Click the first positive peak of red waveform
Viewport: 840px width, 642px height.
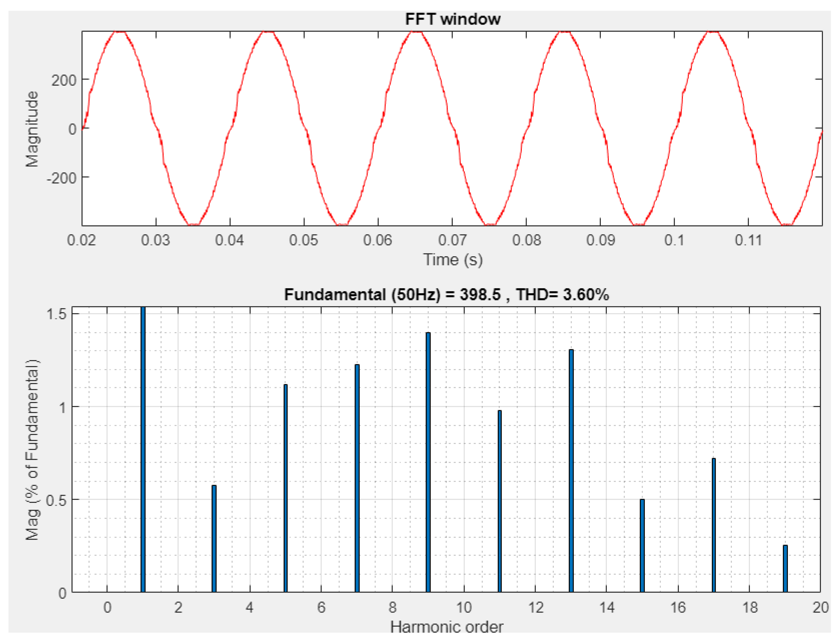click(x=120, y=32)
